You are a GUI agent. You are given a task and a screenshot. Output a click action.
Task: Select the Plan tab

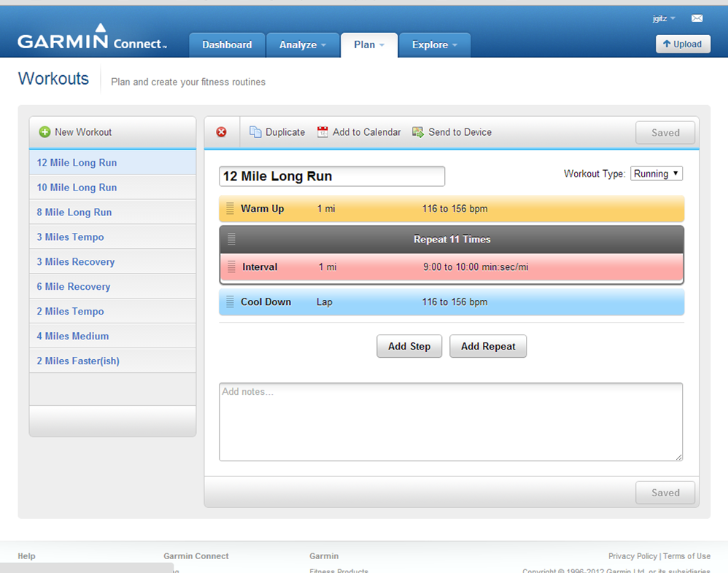369,45
